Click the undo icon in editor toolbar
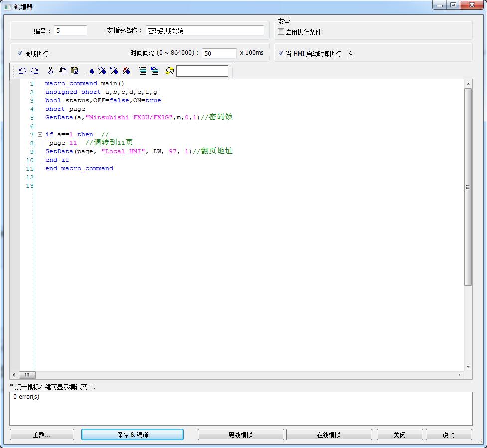The width and height of the screenshot is (487, 448). coord(22,71)
